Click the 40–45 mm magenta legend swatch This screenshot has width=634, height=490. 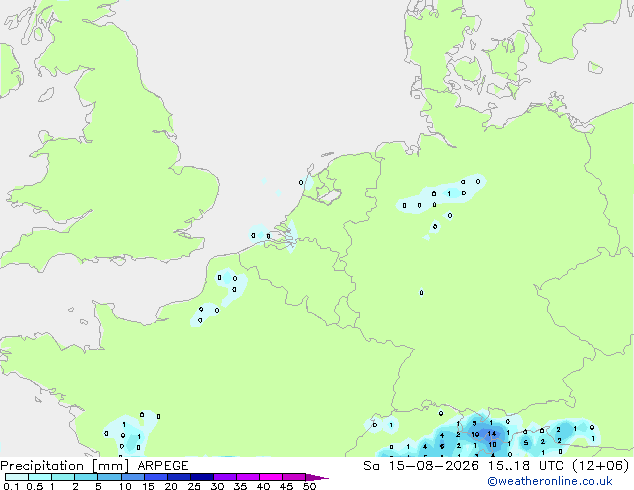(271, 477)
